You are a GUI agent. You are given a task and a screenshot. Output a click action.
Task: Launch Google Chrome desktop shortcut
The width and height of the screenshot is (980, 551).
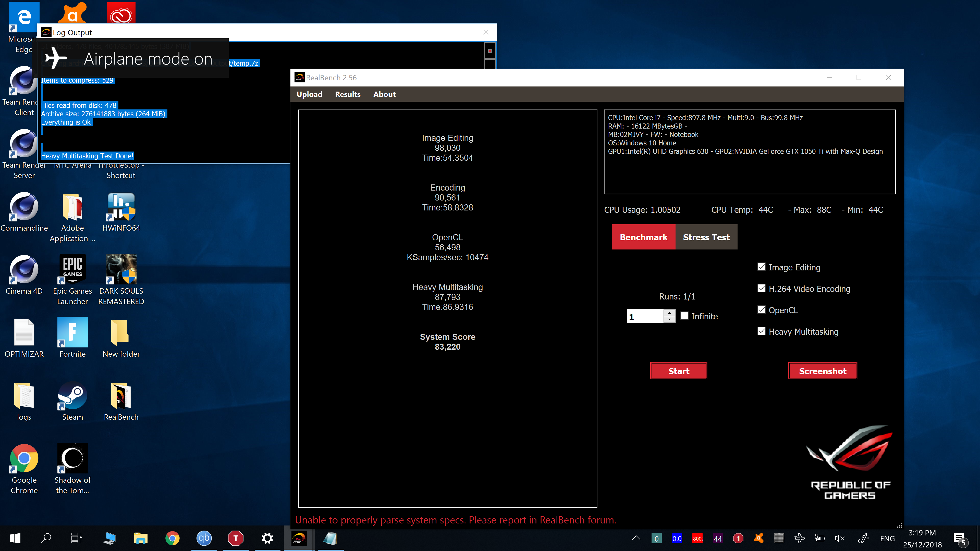(x=23, y=469)
